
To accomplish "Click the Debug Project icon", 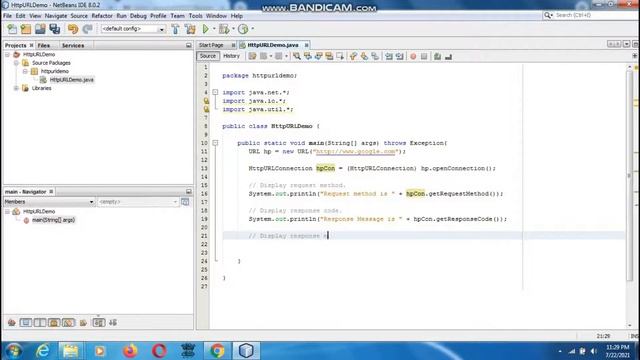I will [224, 29].
